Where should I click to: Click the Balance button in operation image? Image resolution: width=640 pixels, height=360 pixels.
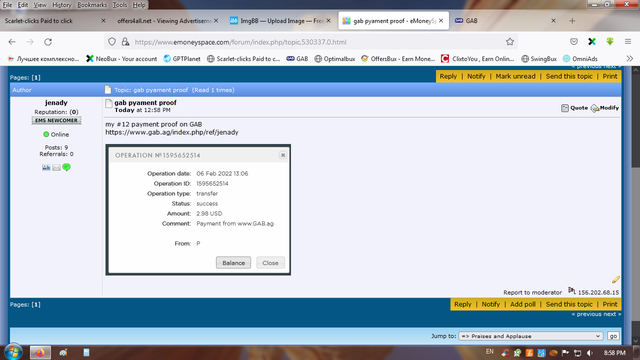[x=233, y=263]
